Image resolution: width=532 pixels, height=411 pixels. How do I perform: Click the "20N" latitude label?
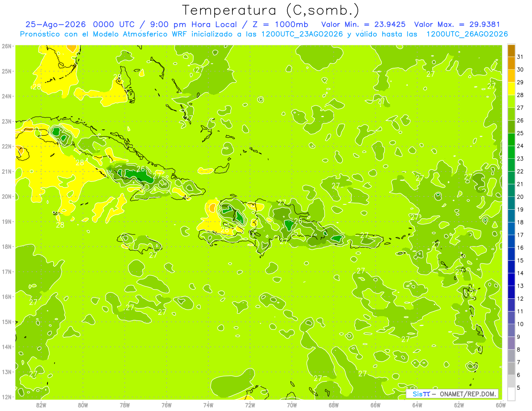[7, 196]
